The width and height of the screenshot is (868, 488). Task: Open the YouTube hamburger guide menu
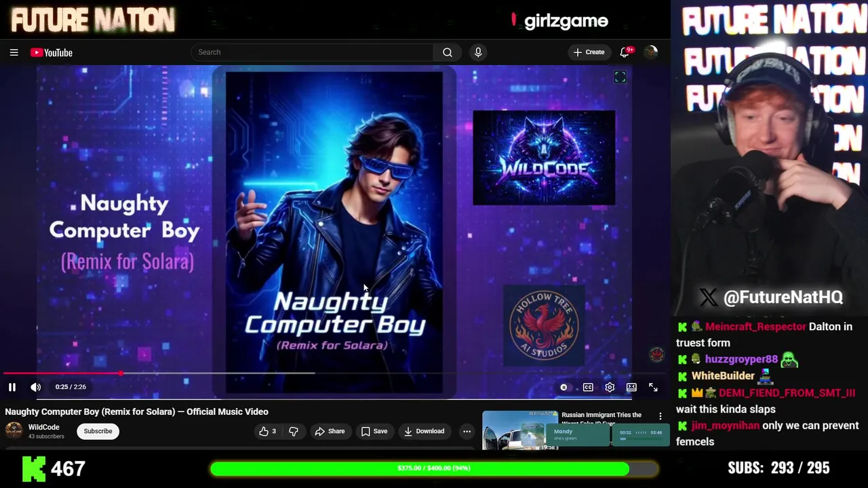coord(14,52)
